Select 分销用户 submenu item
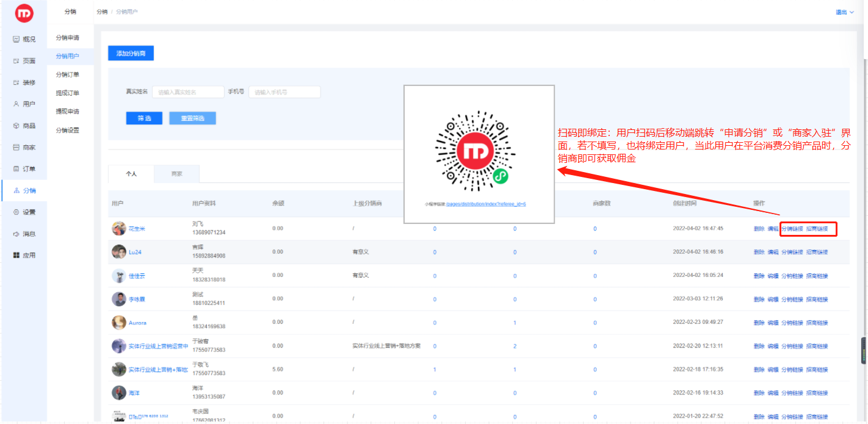Viewport: 868px width, 424px height. point(67,56)
